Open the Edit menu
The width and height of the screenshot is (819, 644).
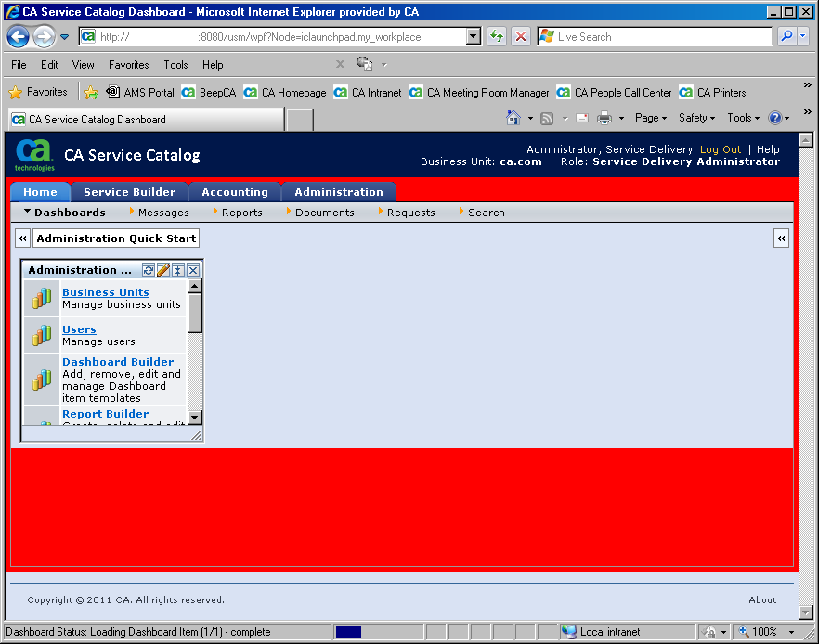point(49,65)
